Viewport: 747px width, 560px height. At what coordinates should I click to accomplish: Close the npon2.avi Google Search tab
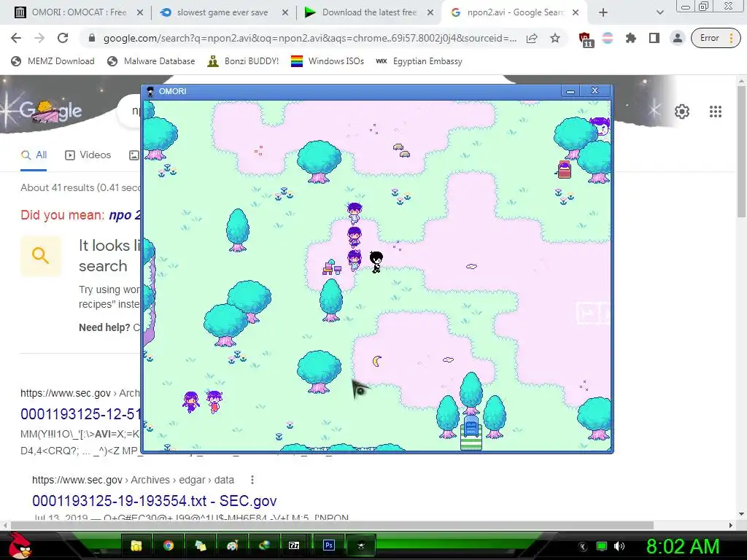(576, 12)
